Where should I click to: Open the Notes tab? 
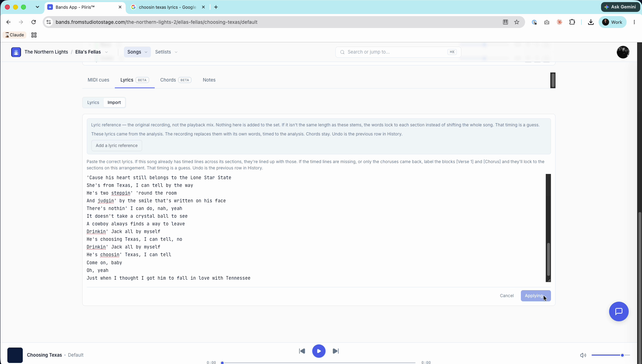(209, 80)
